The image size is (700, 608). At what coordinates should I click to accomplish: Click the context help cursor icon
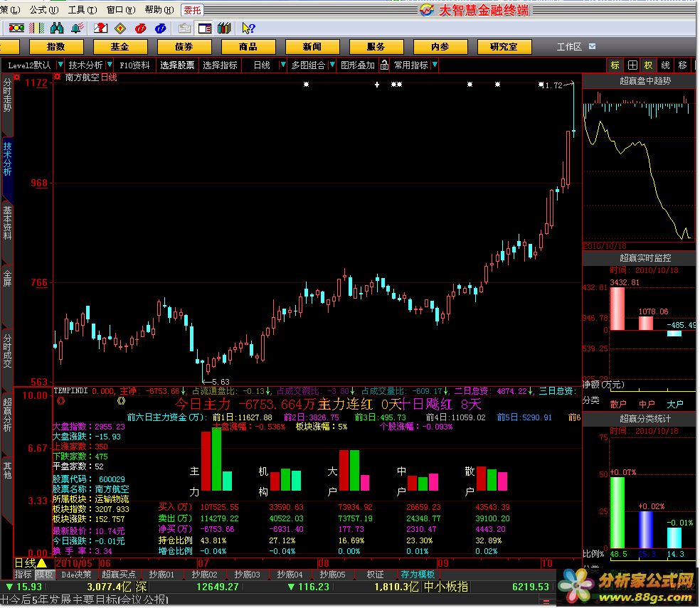248,28
